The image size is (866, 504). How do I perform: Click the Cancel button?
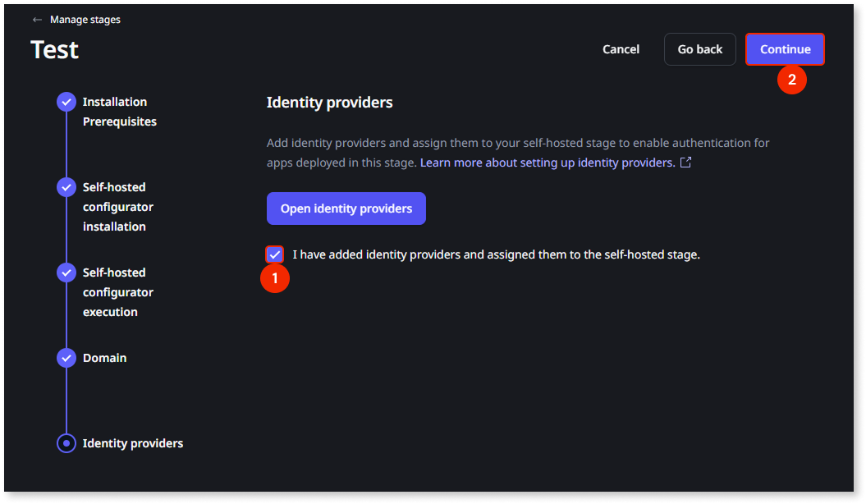point(621,49)
